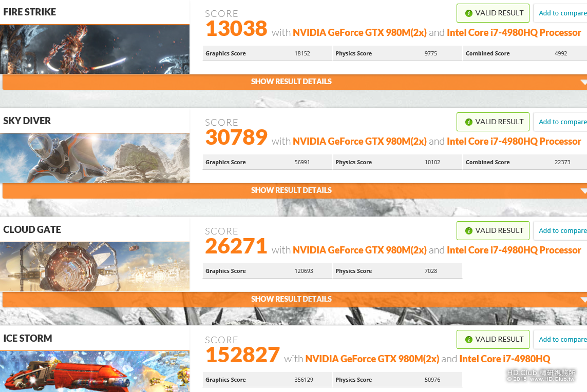
Task: Click Ice Storm's Intel Core i7-4980HQ link
Action: [505, 359]
